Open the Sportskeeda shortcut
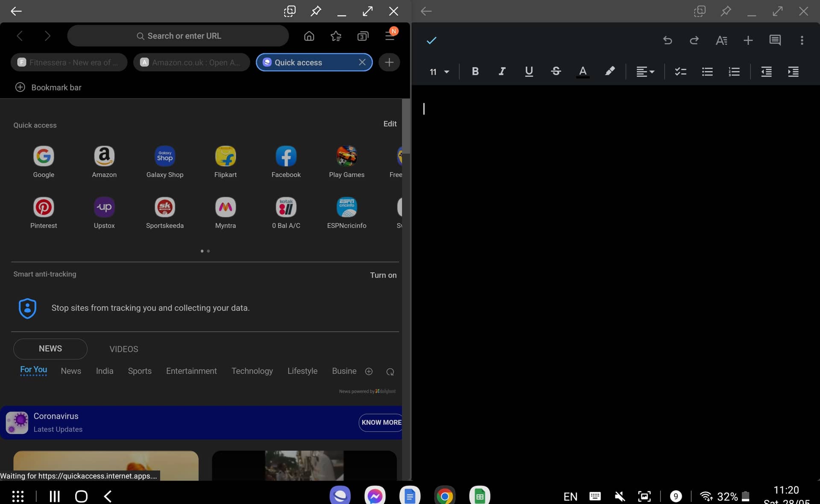 click(x=165, y=213)
